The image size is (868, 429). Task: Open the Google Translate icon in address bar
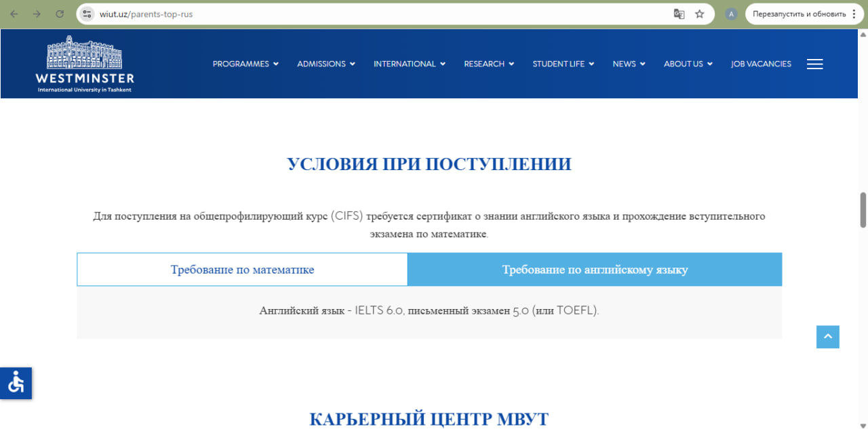coord(679,14)
